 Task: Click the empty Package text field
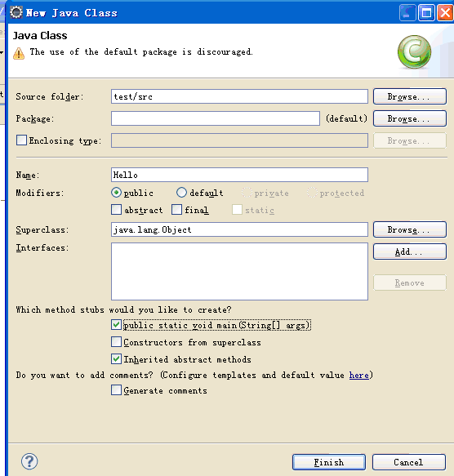click(216, 118)
